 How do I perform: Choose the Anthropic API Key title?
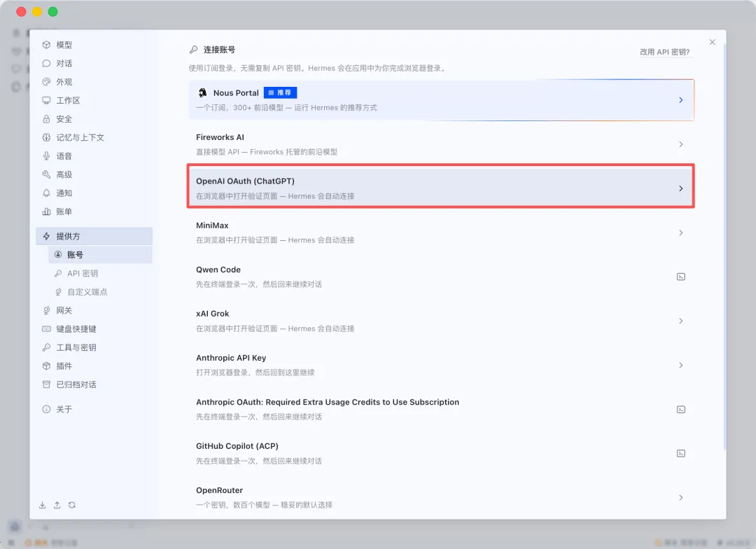(x=231, y=358)
